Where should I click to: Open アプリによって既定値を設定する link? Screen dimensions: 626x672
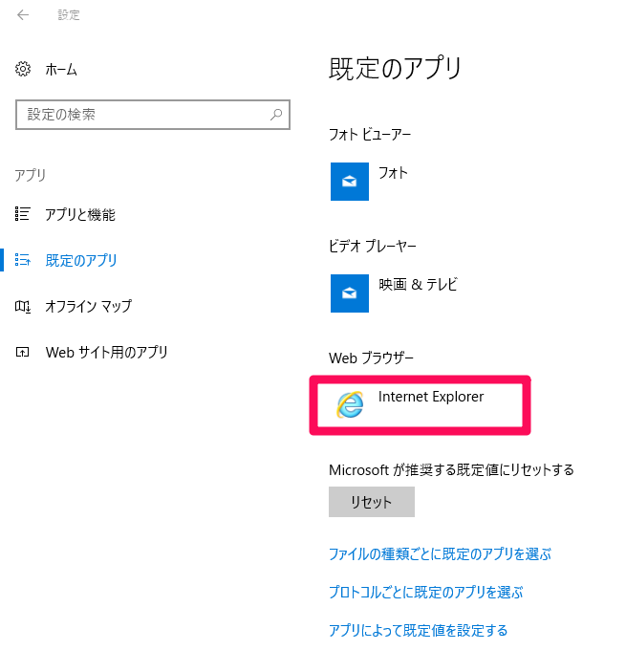coord(419,631)
